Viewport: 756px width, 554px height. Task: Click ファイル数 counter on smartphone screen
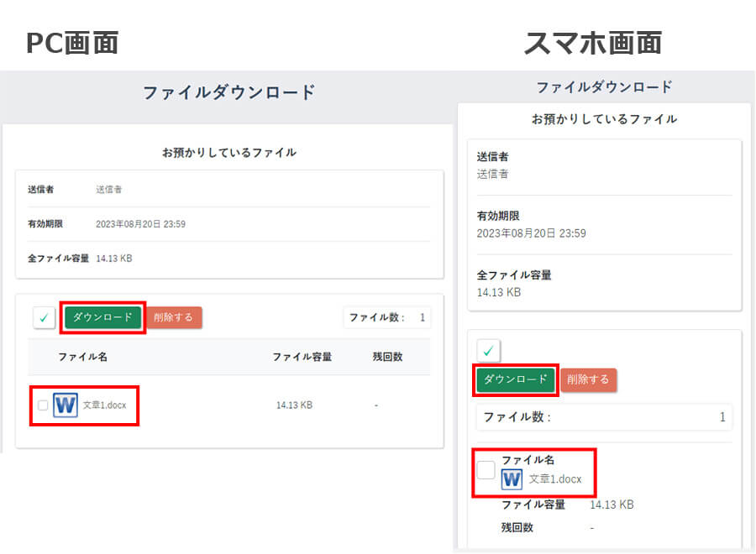604,417
